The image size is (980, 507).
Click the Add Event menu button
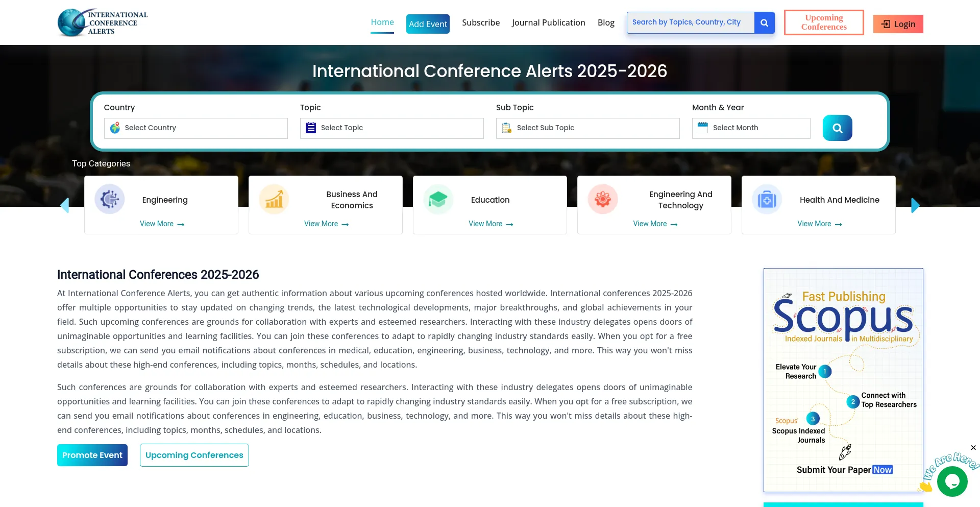click(x=428, y=24)
